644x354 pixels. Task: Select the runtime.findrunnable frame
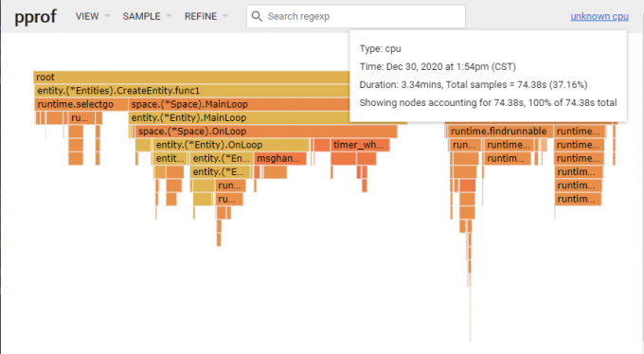pos(500,132)
